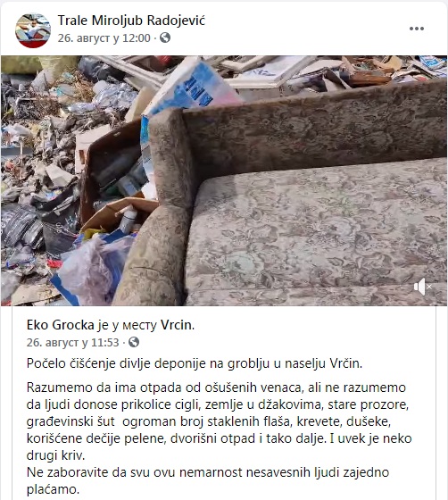
Task: Visit Trale Miroljub Radojević's profile name link
Action: 131,21
